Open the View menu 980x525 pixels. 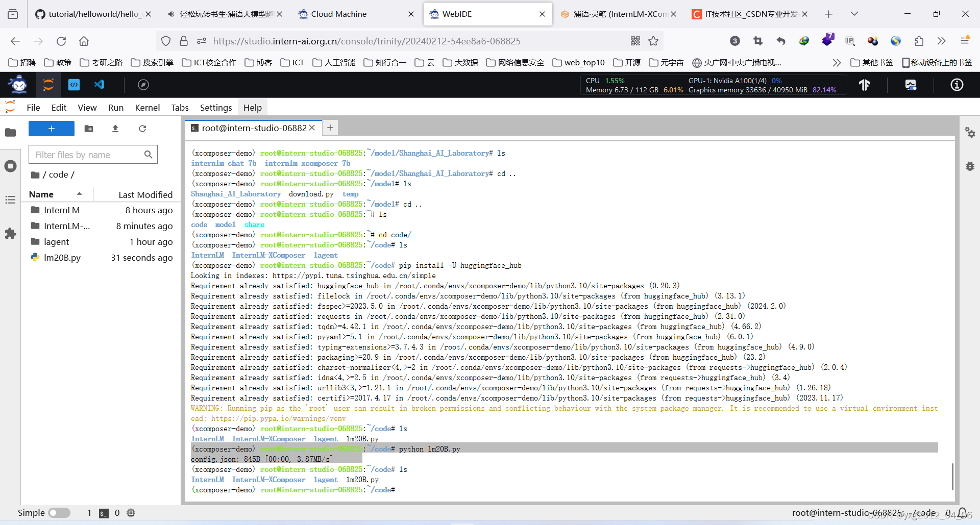(x=87, y=108)
